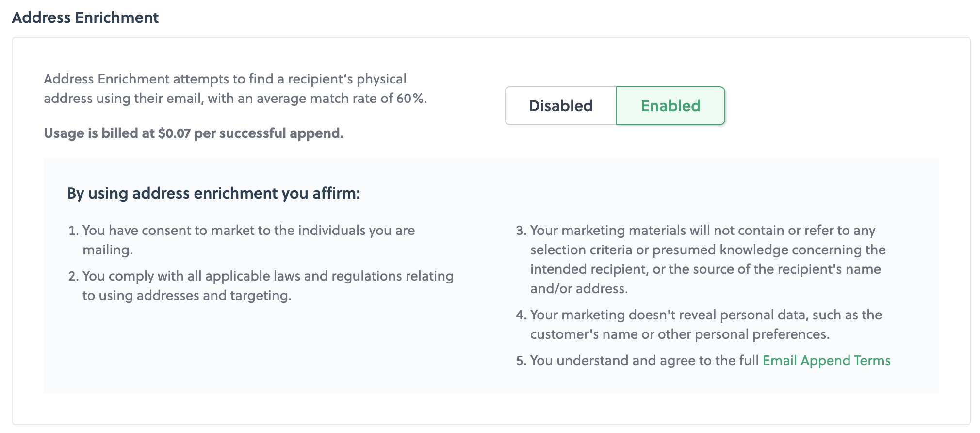Click the list number 3 marker
The image size is (980, 433).
pos(521,230)
